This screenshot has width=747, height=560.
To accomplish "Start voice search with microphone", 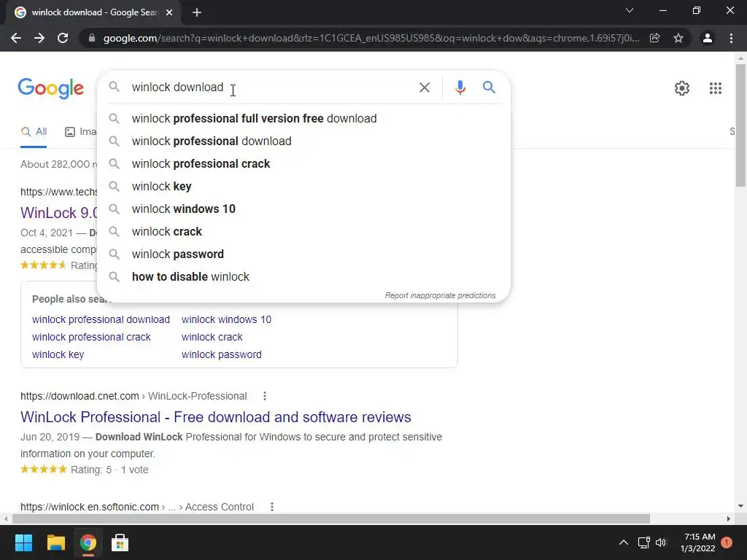I will pyautogui.click(x=460, y=87).
